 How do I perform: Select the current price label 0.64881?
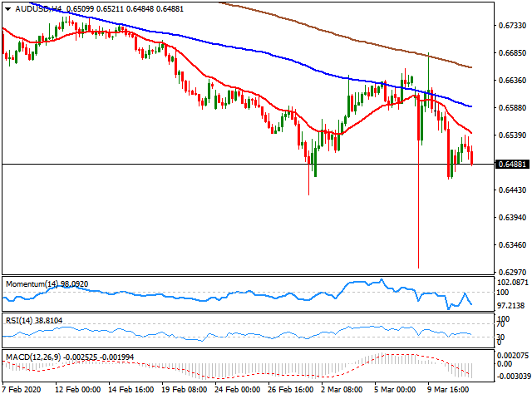[512, 165]
